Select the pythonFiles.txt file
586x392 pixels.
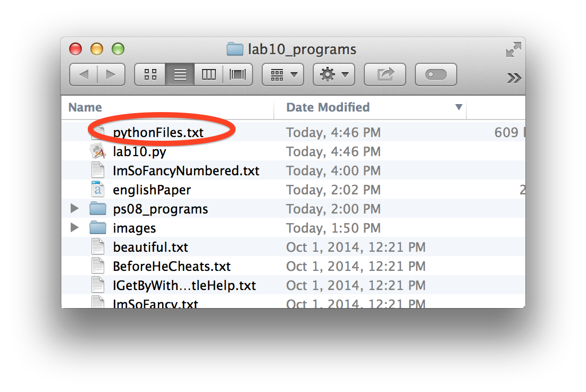(158, 132)
